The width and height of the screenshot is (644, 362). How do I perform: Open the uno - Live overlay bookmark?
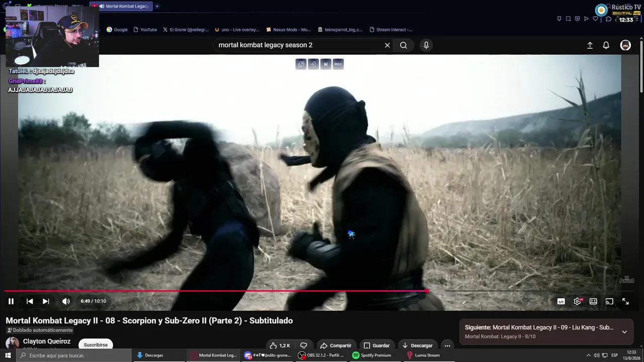coord(237,30)
